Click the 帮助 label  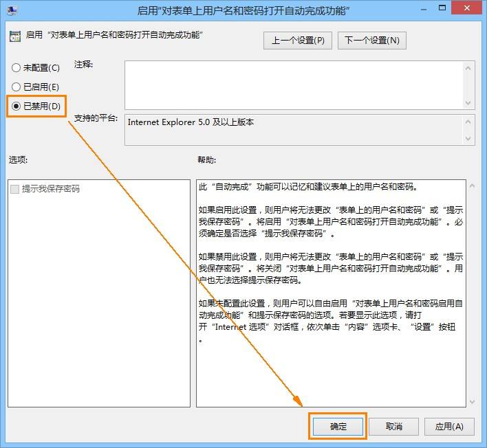pos(206,160)
